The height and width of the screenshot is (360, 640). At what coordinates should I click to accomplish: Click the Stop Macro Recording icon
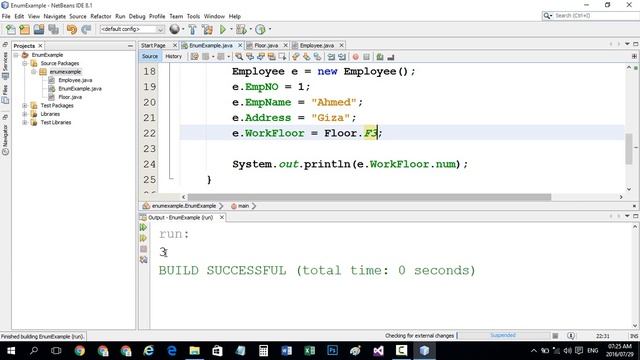pos(367,57)
